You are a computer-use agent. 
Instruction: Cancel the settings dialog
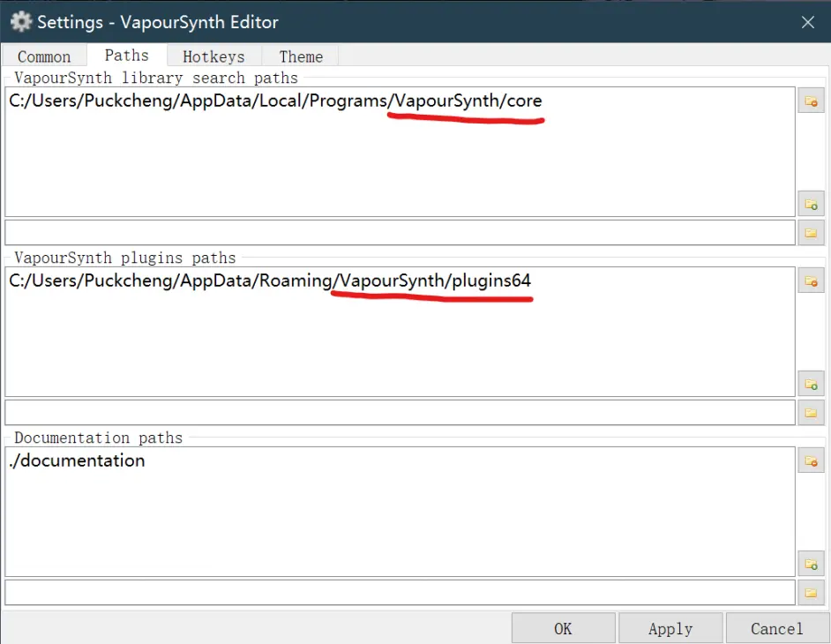[777, 629]
